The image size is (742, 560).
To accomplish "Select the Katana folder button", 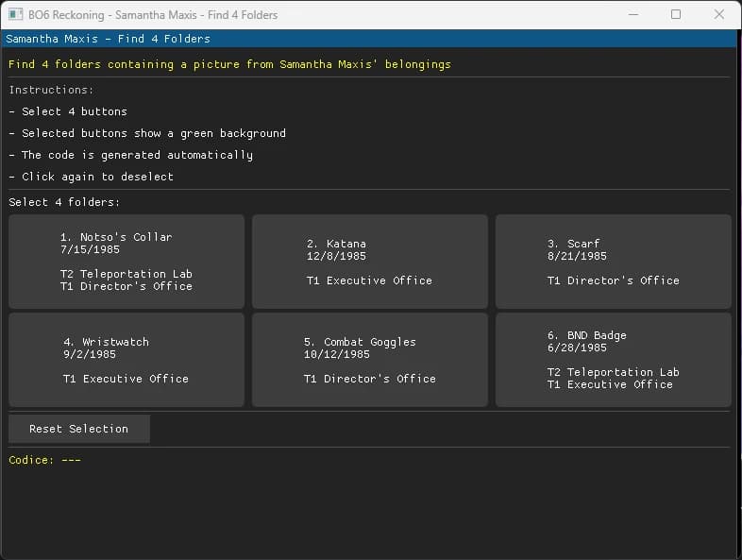I will (369, 262).
